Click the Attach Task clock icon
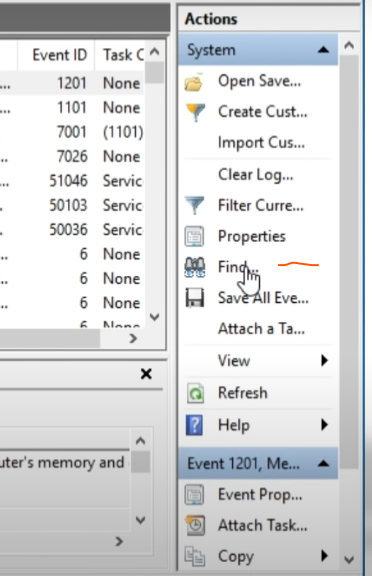 point(195,526)
